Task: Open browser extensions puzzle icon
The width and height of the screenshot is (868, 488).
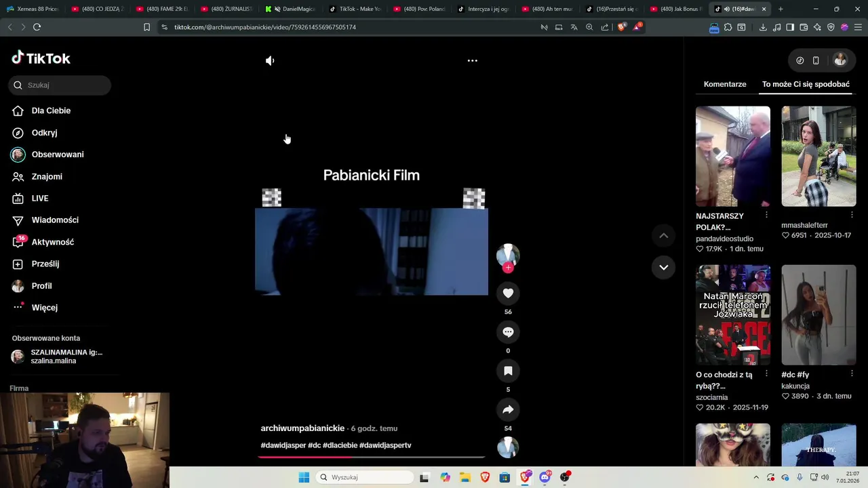Action: coord(728,27)
